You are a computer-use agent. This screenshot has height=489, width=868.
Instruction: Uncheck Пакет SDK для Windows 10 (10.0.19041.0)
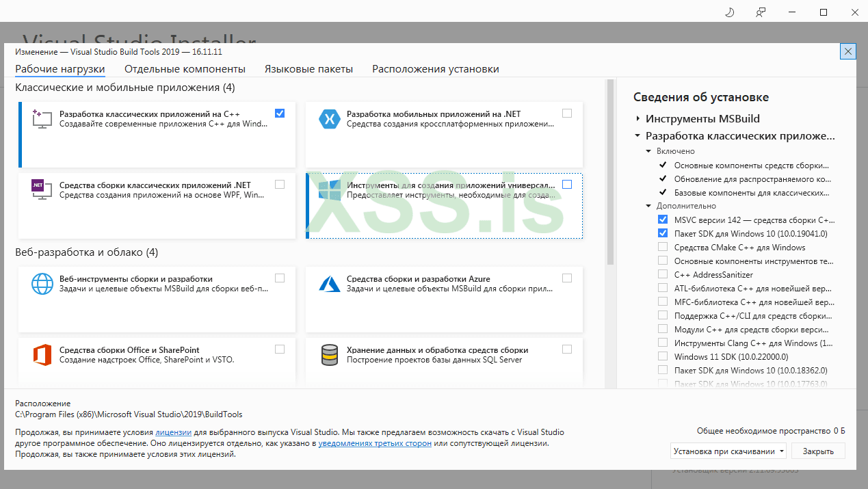point(663,233)
